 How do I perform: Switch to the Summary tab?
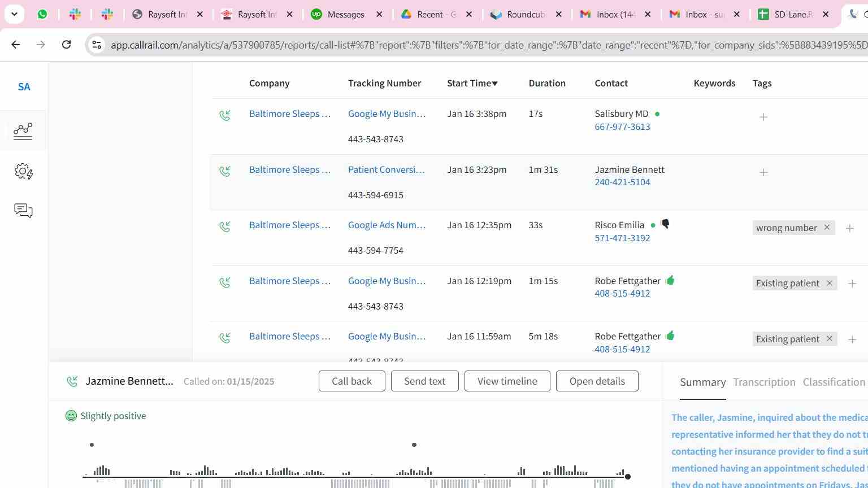point(702,382)
